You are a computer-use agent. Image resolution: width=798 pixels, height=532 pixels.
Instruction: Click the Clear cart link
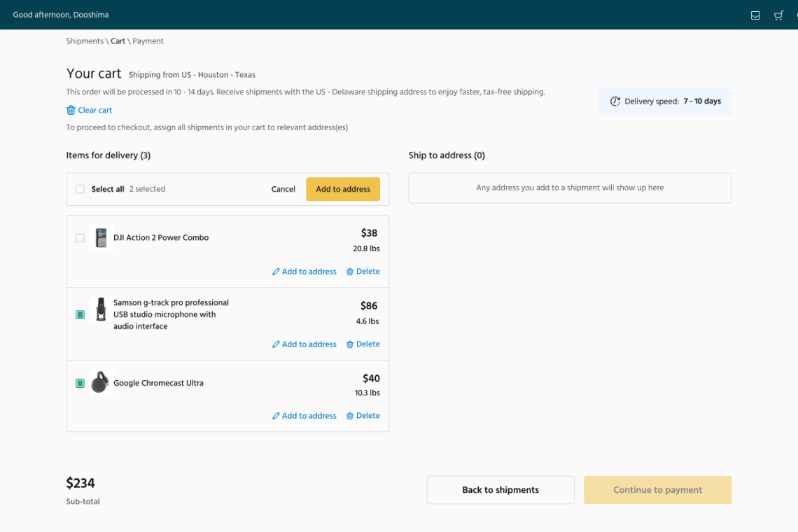pos(94,110)
